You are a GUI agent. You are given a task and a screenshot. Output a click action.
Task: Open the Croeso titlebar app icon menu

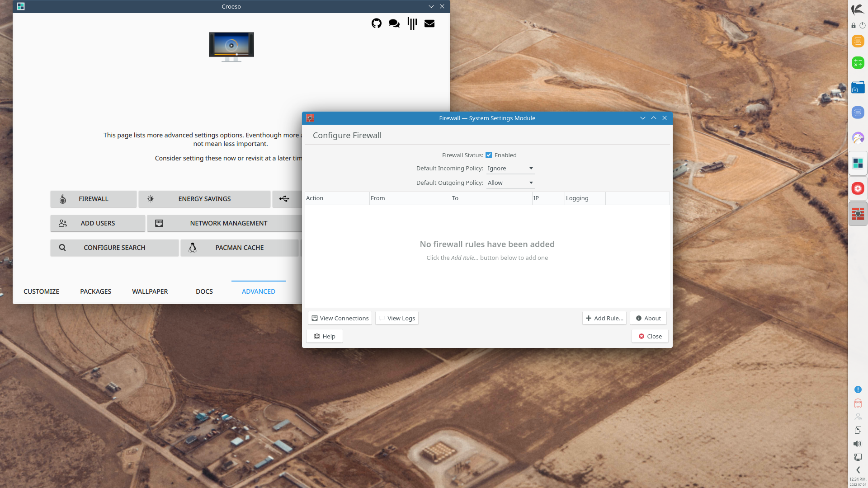[x=21, y=6]
